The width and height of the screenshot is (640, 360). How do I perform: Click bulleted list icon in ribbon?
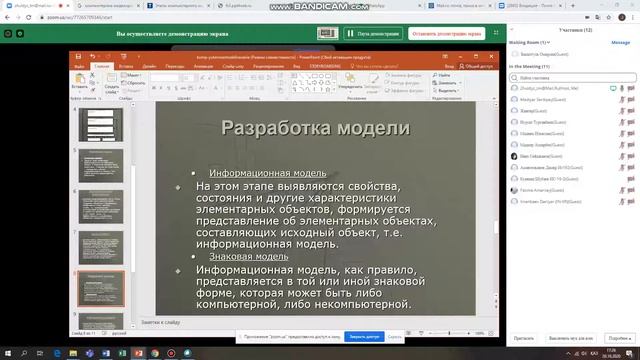point(229,78)
